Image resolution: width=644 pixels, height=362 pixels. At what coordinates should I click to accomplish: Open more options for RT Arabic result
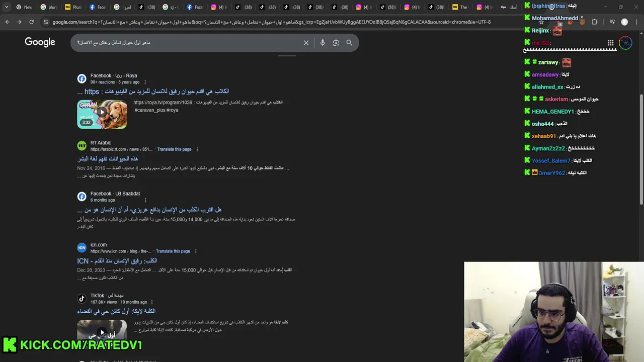tap(197, 149)
